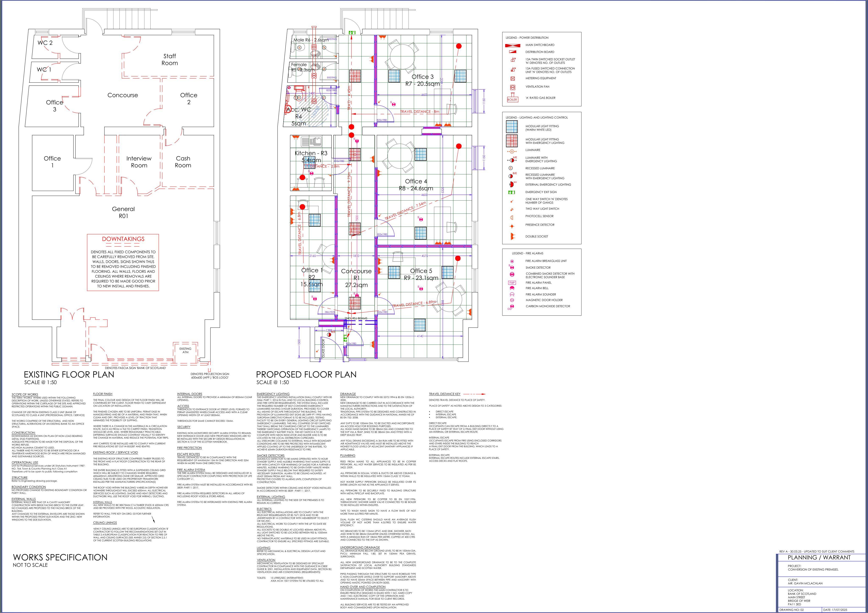Click the 'Cash Room' label
The image size is (868, 613).
pyautogui.click(x=183, y=162)
